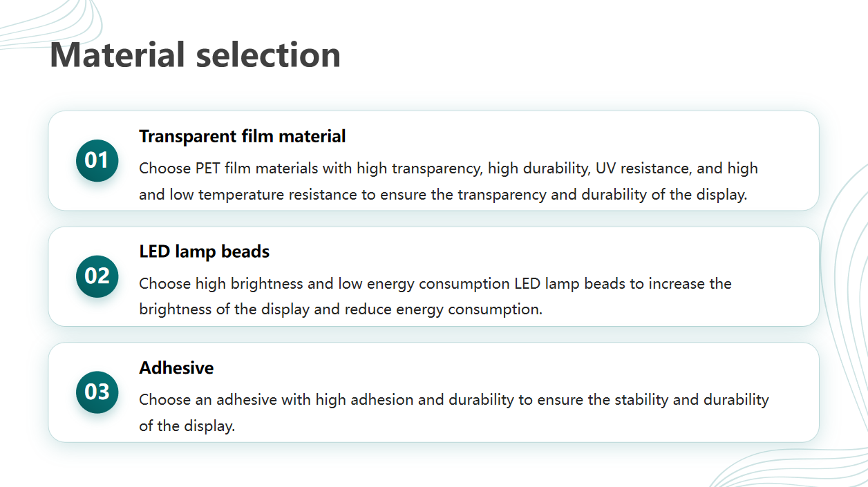Select the line starting and low temperature resistance

pyautogui.click(x=443, y=195)
